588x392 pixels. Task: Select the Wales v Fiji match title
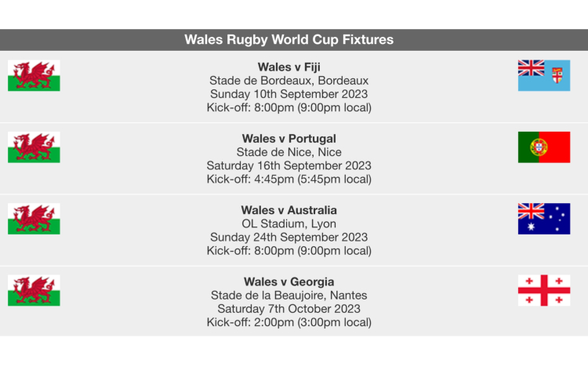pyautogui.click(x=289, y=67)
